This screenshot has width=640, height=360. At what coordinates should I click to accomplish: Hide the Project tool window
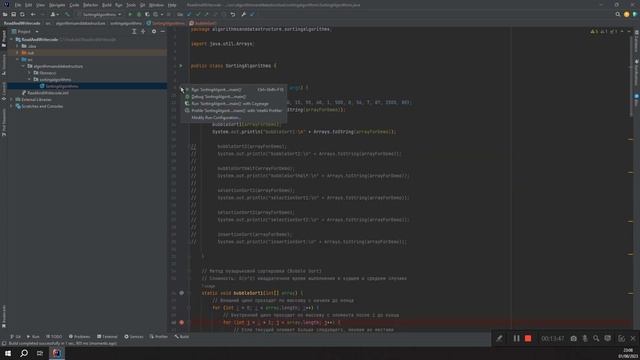pyautogui.click(x=162, y=31)
